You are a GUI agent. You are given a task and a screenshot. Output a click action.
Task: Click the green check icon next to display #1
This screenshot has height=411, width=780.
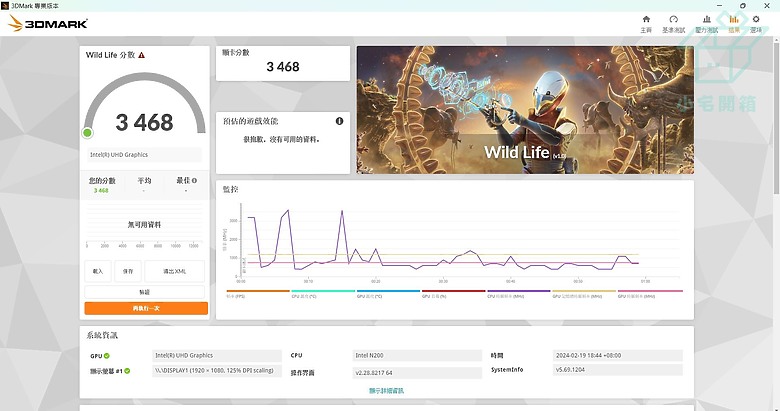pos(127,371)
